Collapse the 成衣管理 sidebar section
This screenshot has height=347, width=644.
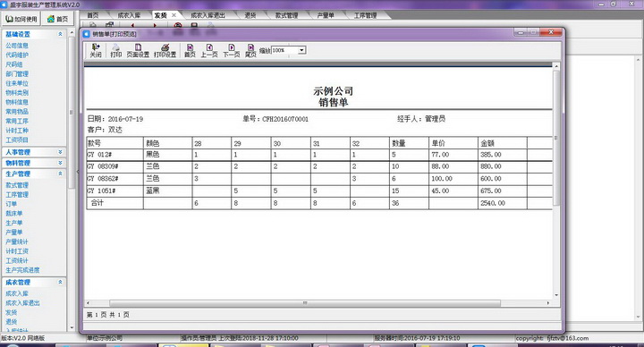click(61, 282)
